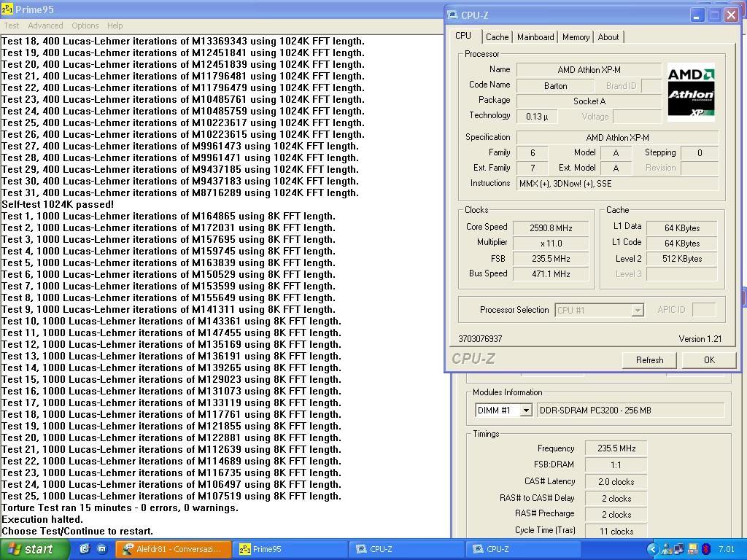Click the ID number 3703076937 in CPU-Z

[480, 339]
